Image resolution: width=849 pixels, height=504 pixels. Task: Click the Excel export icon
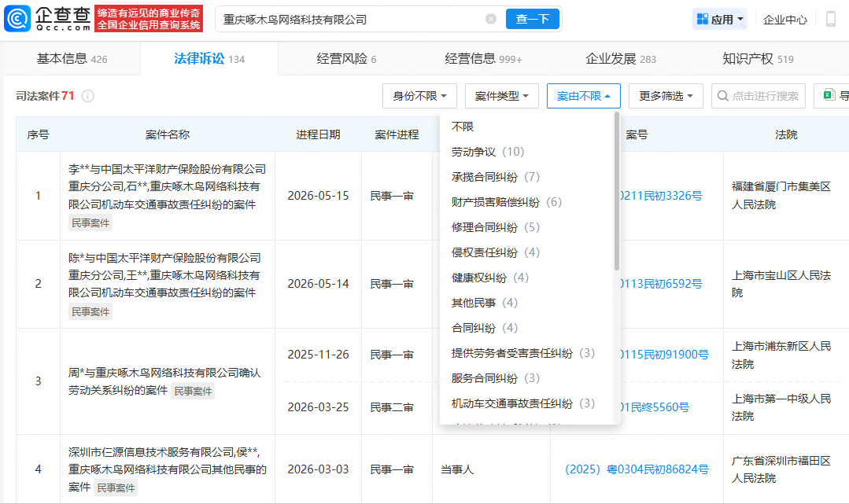[x=829, y=95]
